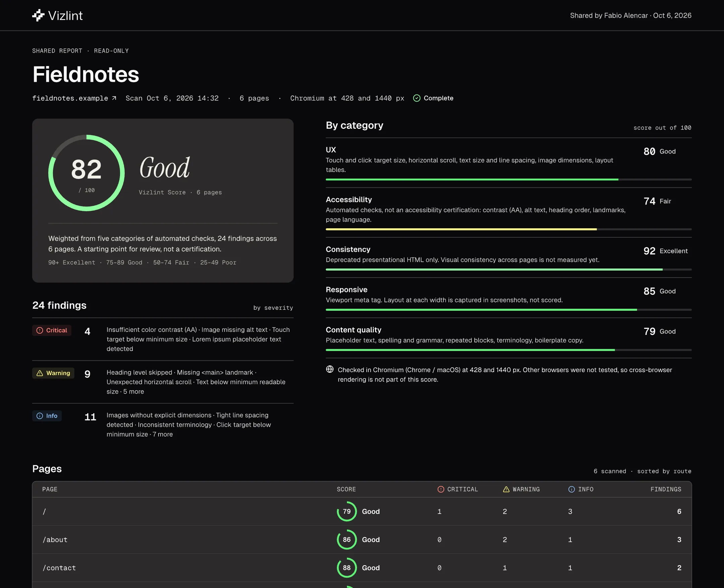Click the INFO column header icon
Screen dimensions: 724x588
tap(571, 489)
